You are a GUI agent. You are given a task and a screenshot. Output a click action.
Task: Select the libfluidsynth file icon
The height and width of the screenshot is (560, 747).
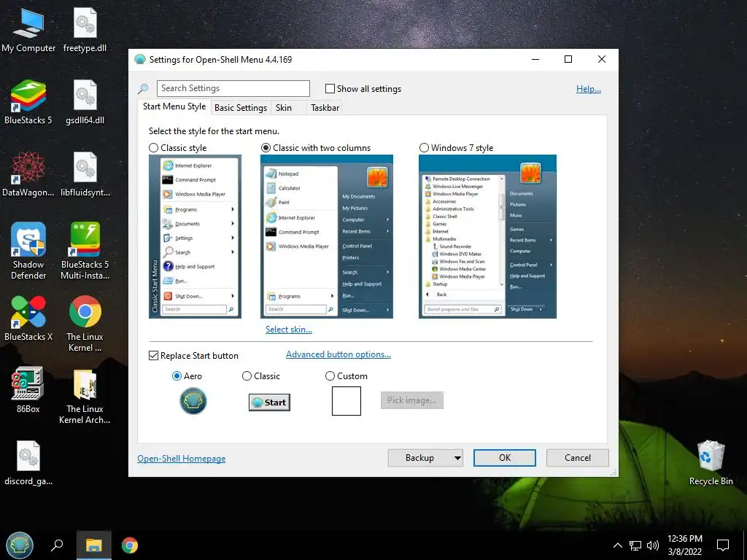click(85, 174)
